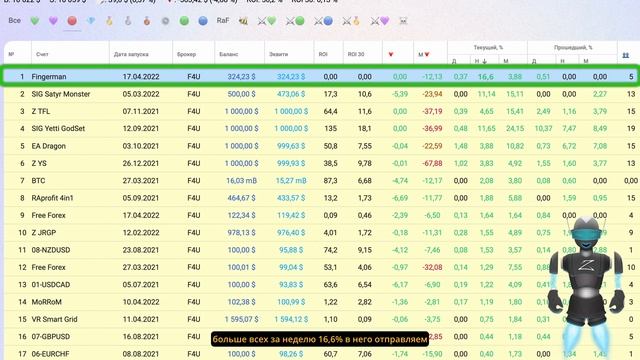Select the crossed swords green heart filter
Viewport: 640px width, 360px height.
coord(267,21)
